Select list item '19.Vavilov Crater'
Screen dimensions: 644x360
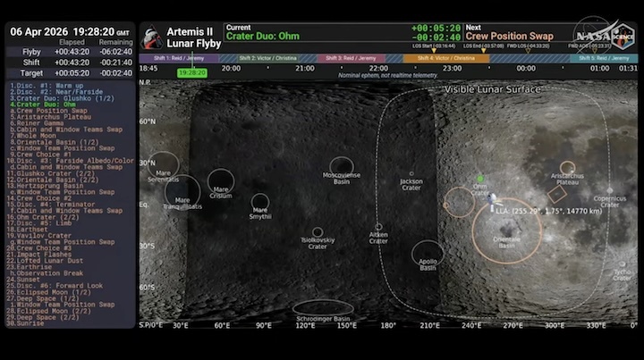coord(39,236)
